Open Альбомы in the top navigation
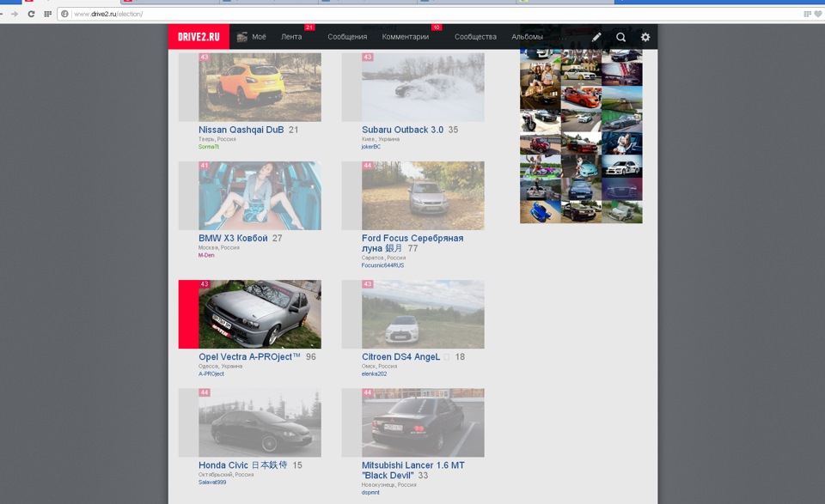The width and height of the screenshot is (825, 504). tap(527, 37)
